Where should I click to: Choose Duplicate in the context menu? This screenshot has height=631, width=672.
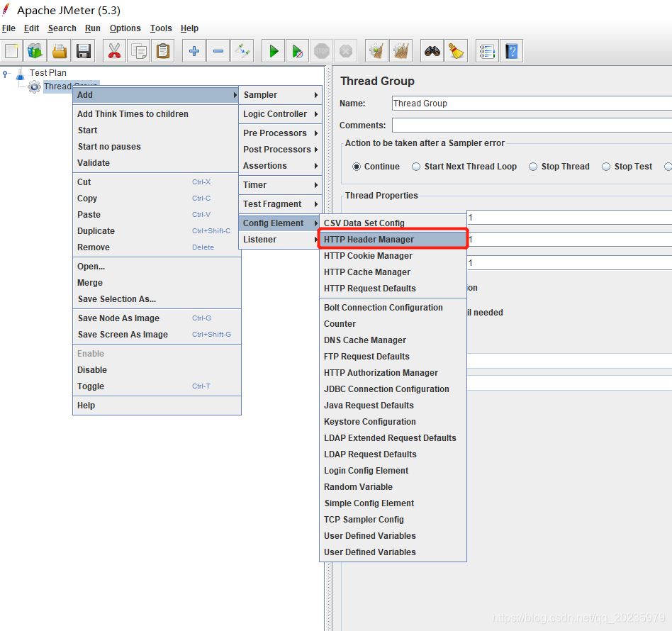157,230
